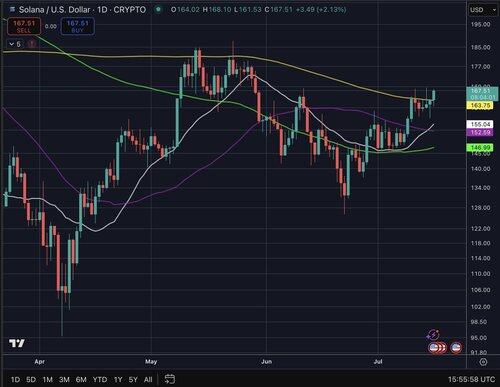
Task: Select the YTD date range
Action: click(100, 379)
